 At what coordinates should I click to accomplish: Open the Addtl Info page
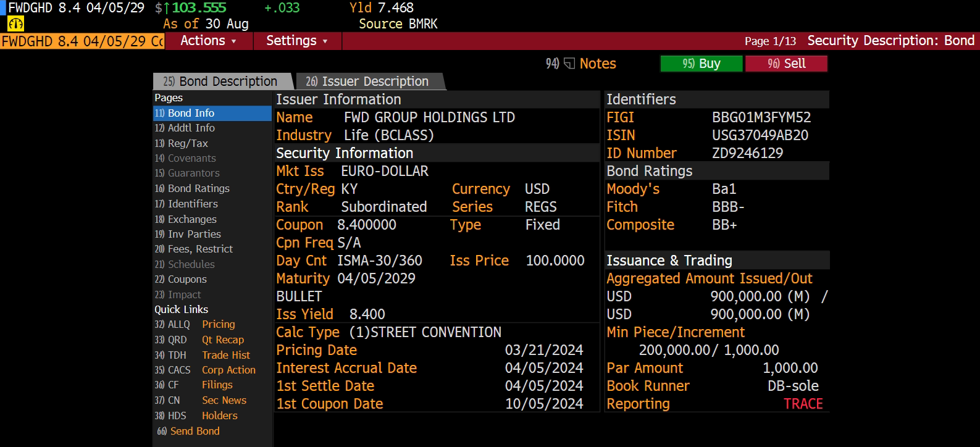point(212,128)
